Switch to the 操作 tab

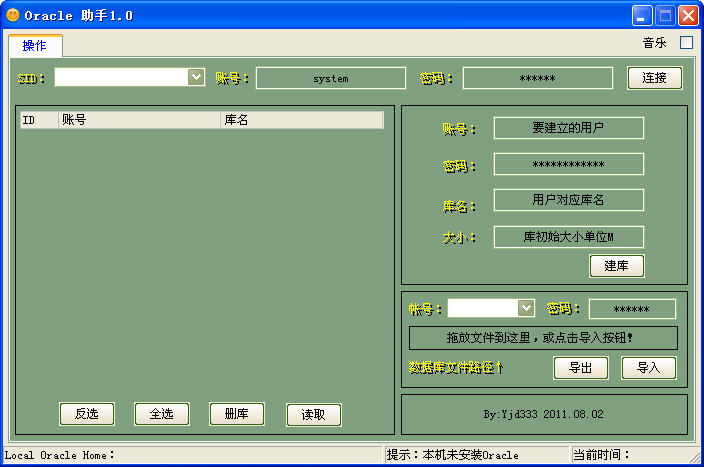pos(35,46)
